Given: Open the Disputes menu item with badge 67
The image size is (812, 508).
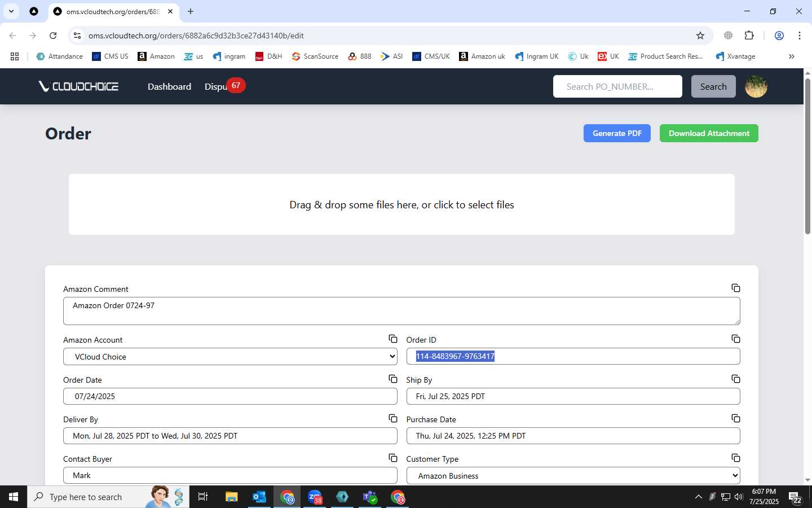Looking at the screenshot, I should [x=224, y=86].
